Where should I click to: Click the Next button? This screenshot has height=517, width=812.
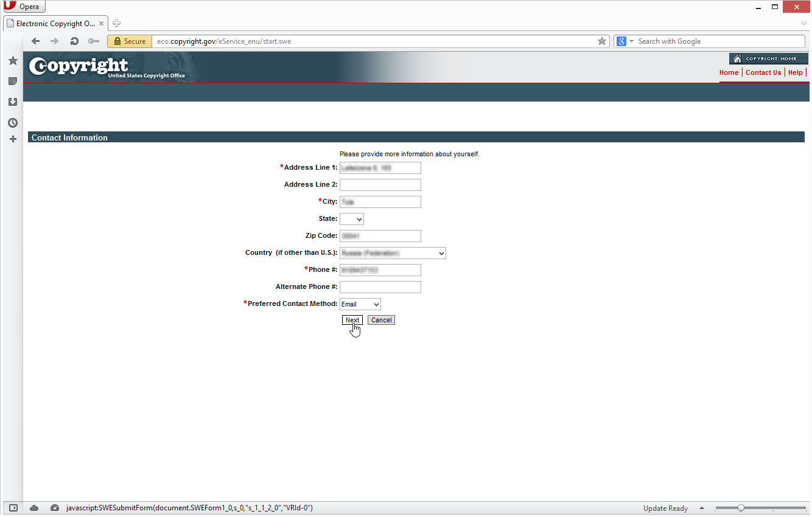coord(352,320)
